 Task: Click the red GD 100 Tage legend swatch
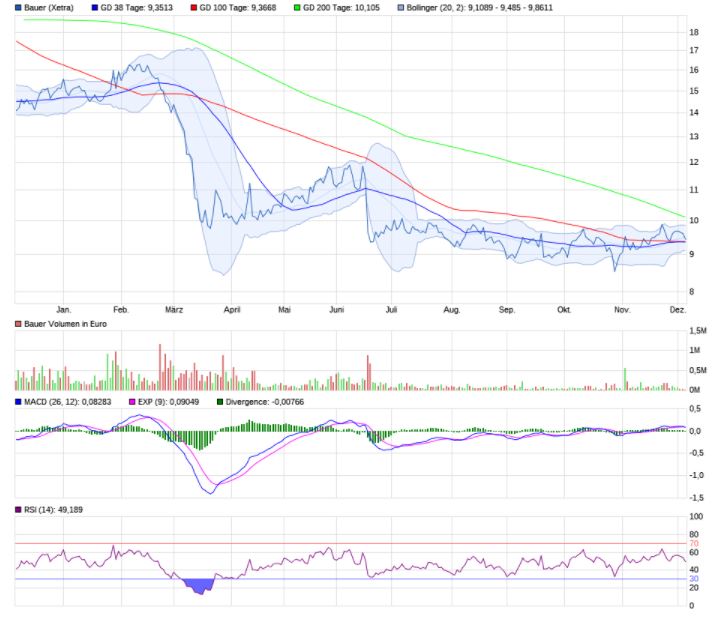click(194, 7)
